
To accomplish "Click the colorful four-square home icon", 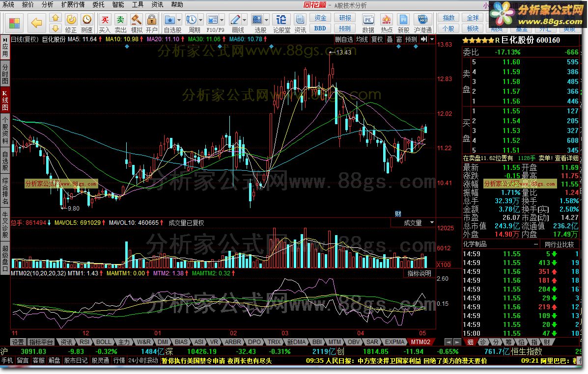I will (x=14, y=23).
